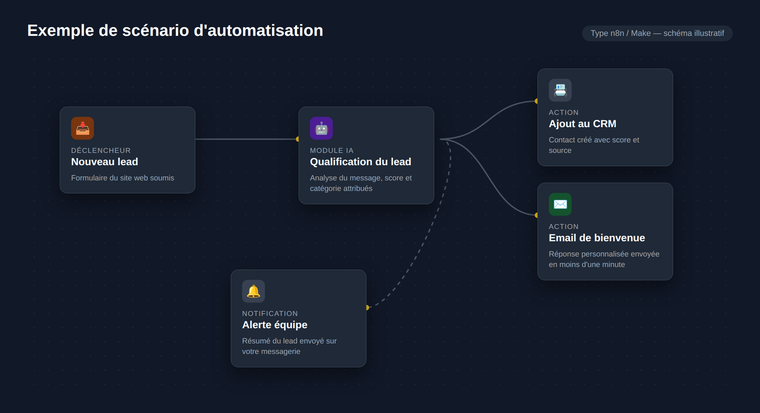Screen dimensions: 760x413
Task: Click the 'Type n8n / Make — schéma illustratif' badge
Action: click(657, 33)
